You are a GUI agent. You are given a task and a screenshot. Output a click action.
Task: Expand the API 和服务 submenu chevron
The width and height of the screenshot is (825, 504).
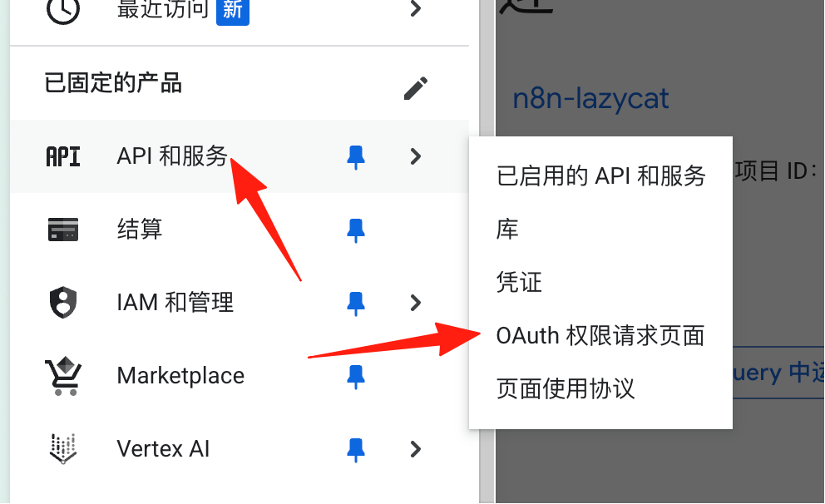[416, 156]
